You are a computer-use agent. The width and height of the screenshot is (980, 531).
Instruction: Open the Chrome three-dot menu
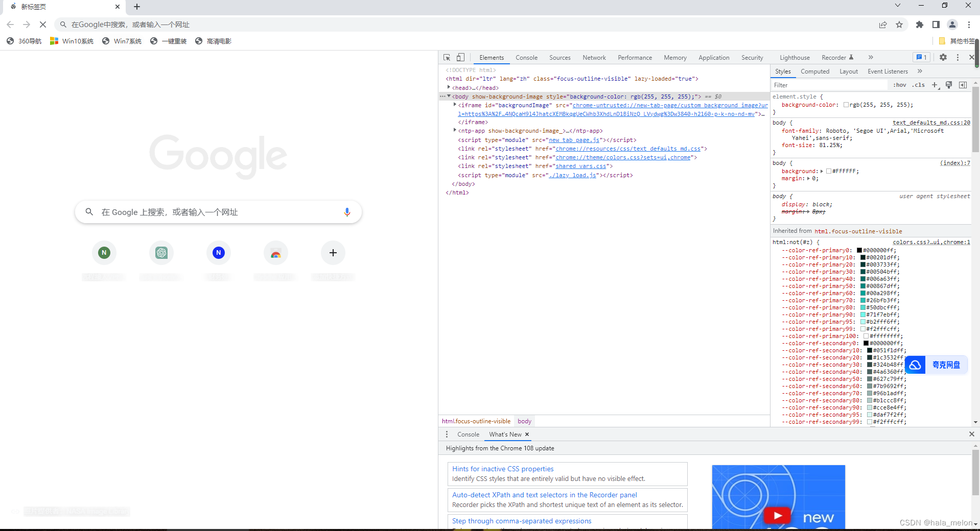point(969,25)
